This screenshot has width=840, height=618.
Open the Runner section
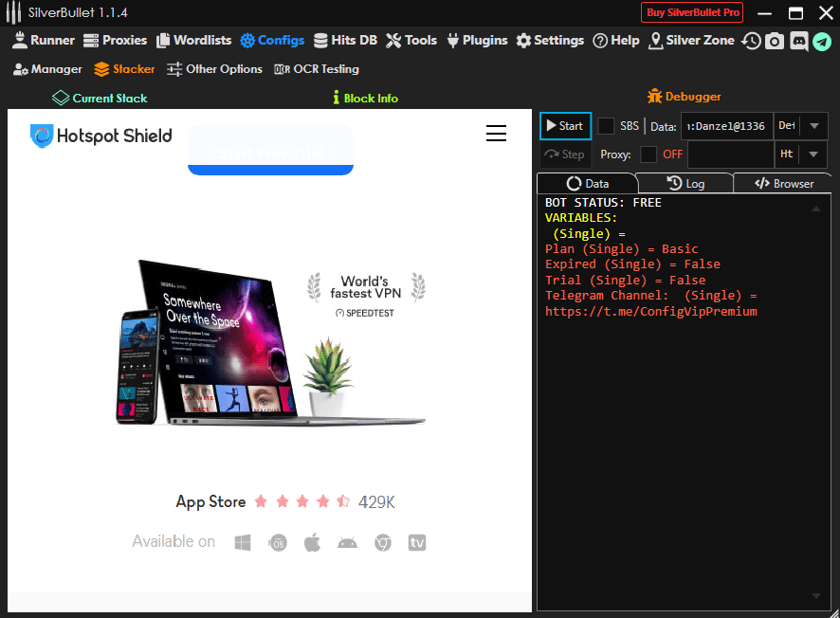44,40
